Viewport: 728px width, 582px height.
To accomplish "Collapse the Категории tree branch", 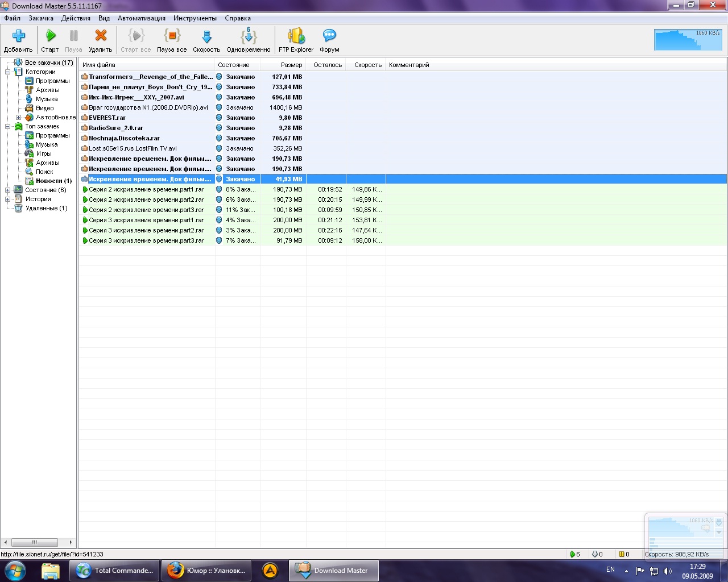I will [x=8, y=72].
